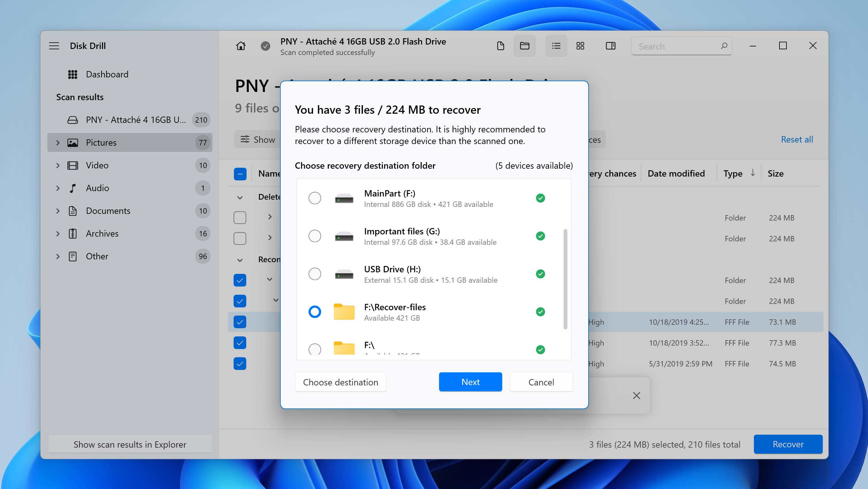Click the Choose destination button
Screen dimensions: 868x489
tap(340, 382)
